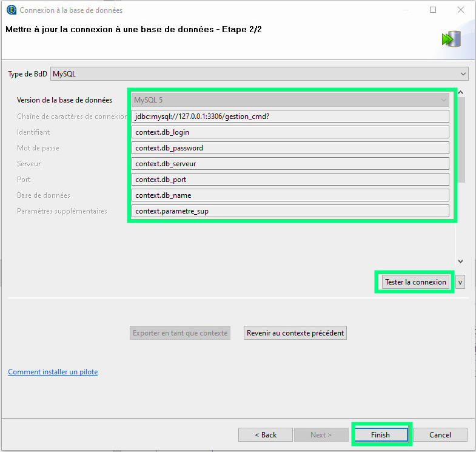
Task: Click the Chaîne de caractères de connexion label
Action: coord(72,116)
